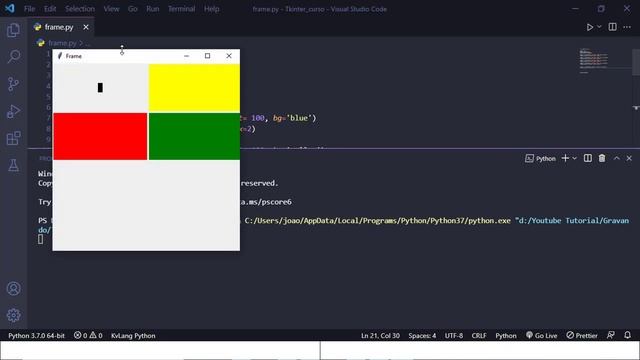Click the red frame in Frame window
Screen dimensions: 640x360
100,136
